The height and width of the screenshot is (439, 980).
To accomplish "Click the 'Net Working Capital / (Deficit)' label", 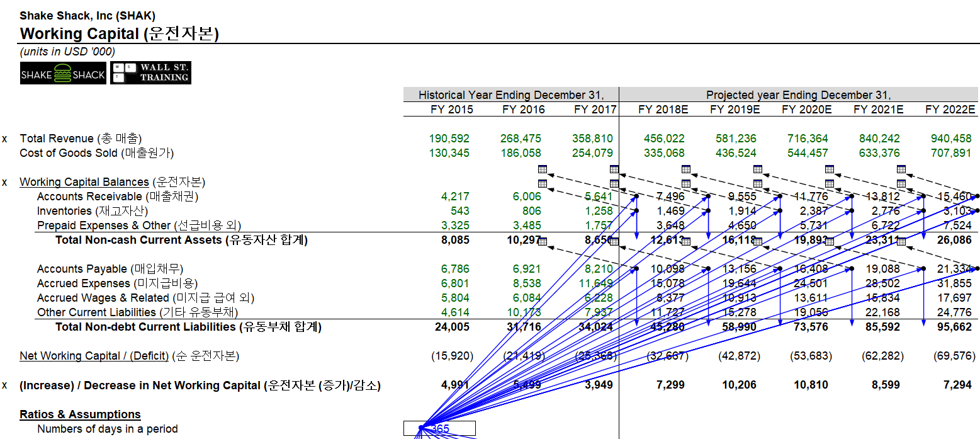I will coord(130,356).
